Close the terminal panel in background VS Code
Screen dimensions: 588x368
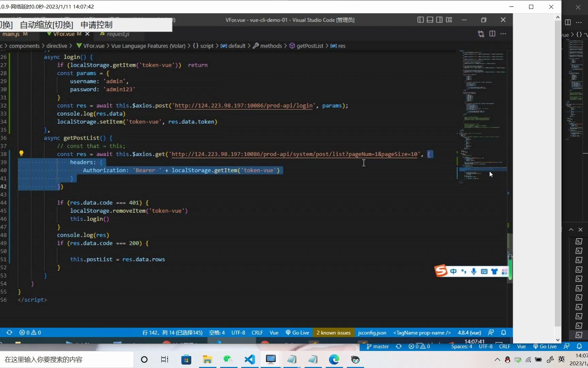581,230
